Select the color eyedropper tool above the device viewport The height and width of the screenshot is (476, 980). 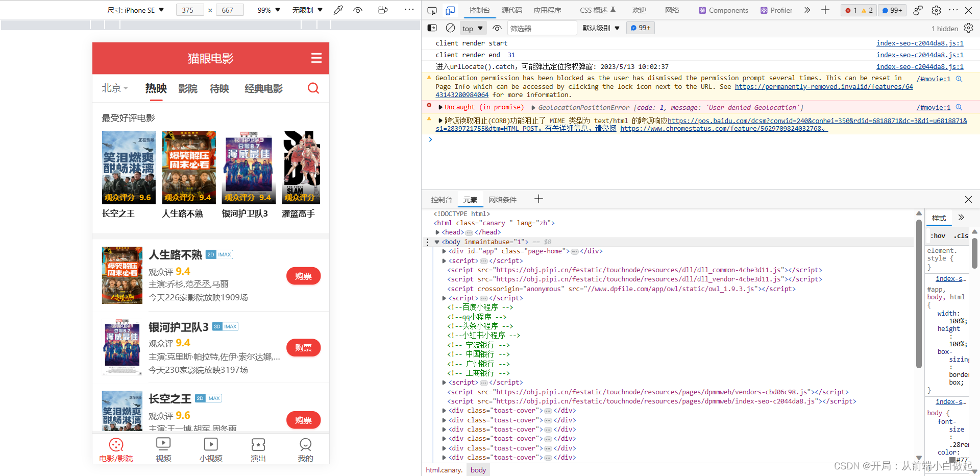338,10
